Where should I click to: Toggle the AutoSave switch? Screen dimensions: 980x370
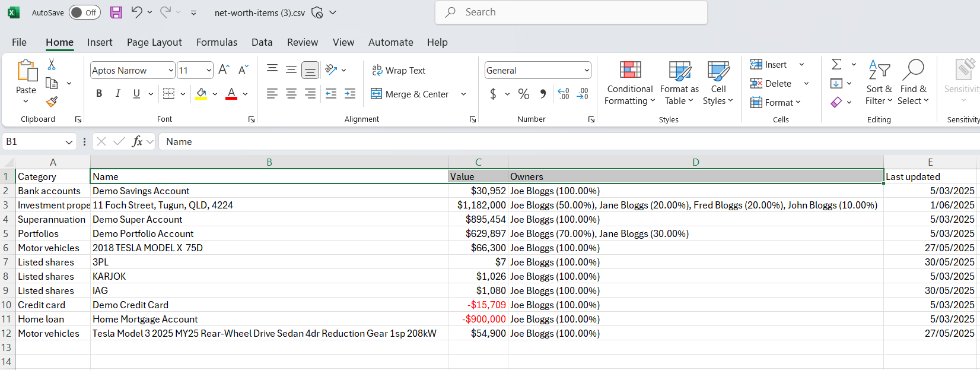coord(84,12)
